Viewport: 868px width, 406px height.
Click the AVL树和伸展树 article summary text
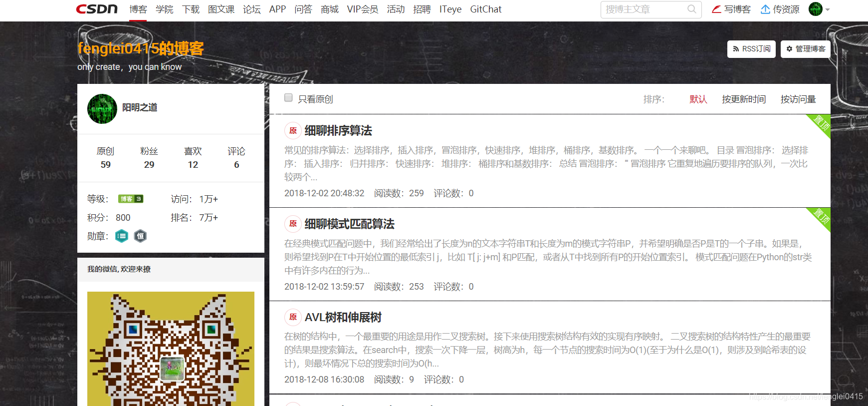point(547,350)
